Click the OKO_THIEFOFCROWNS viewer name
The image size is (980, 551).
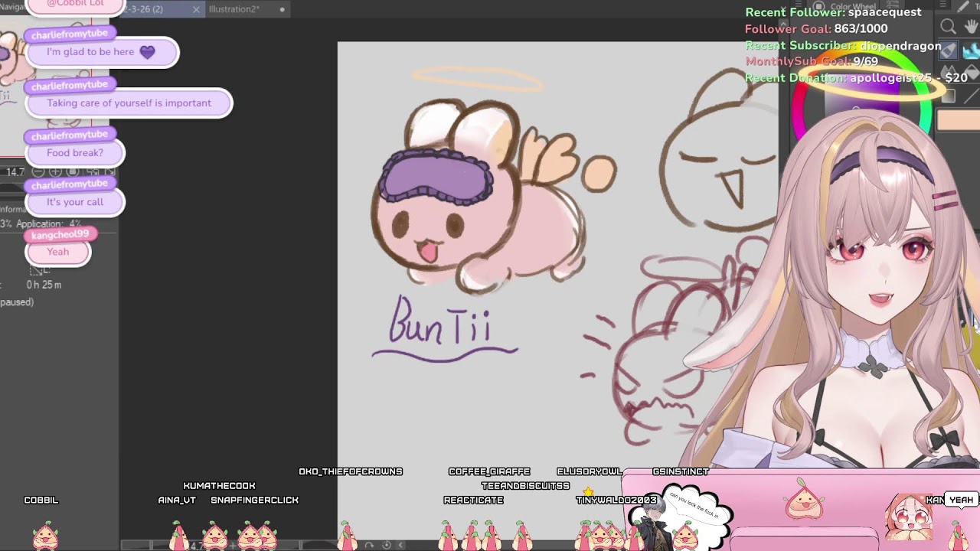coord(351,471)
